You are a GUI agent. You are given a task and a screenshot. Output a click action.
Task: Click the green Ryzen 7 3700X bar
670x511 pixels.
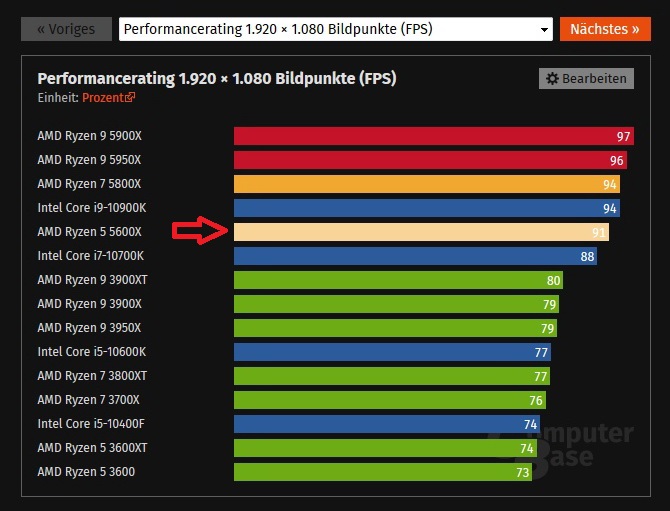click(x=390, y=399)
